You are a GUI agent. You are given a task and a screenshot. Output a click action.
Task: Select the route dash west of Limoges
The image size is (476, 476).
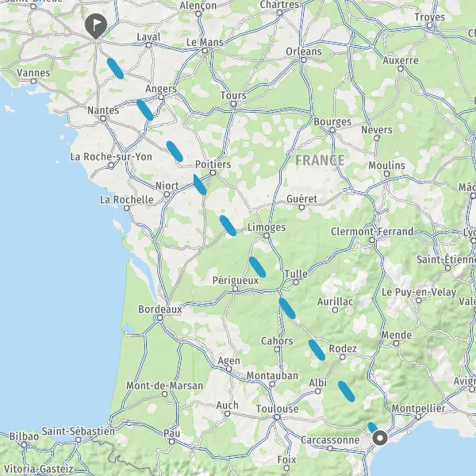[228, 225]
